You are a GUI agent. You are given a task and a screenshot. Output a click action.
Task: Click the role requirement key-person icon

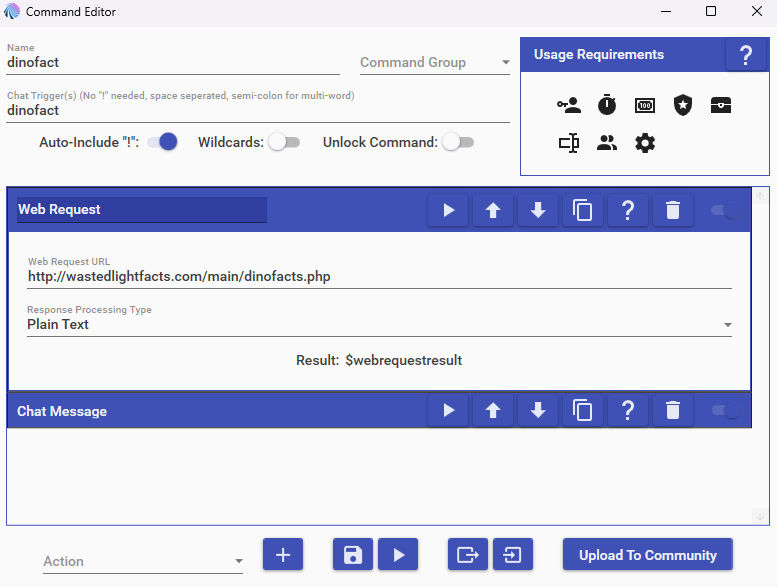(569, 105)
